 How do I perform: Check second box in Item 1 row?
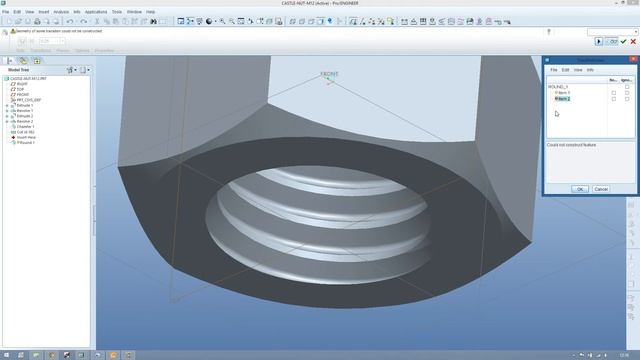tap(627, 93)
